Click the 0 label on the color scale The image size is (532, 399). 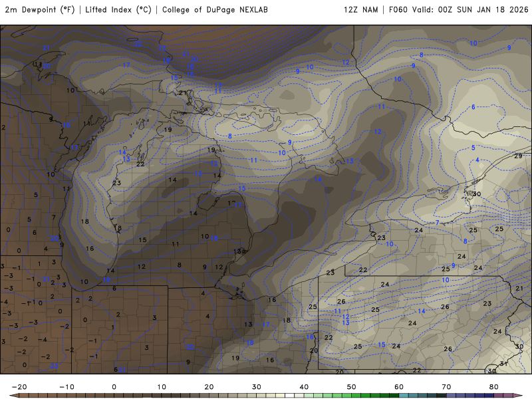[x=114, y=387]
